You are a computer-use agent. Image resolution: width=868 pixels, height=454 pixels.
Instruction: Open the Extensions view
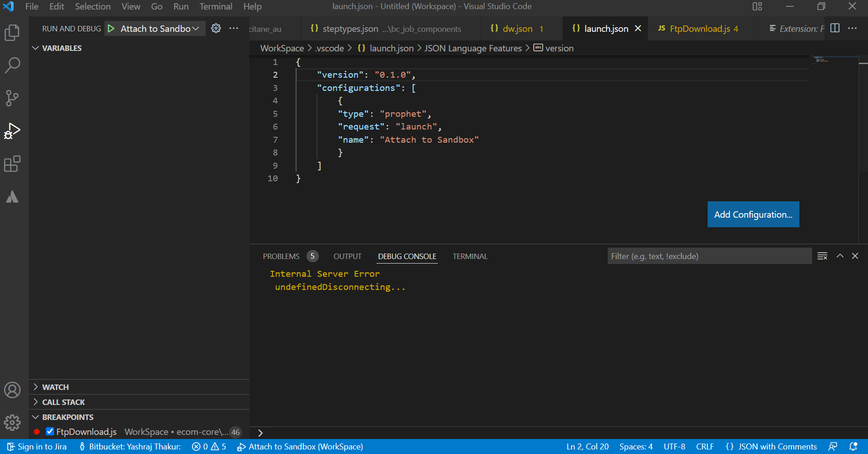(12, 164)
